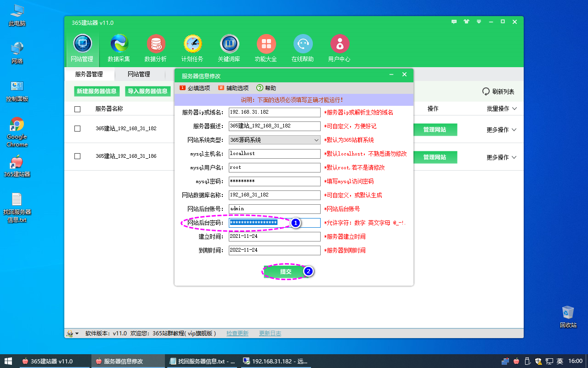This screenshot has width=588, height=368.
Task: Switch to 192.168.31.182 remote desktop taskbar item
Action: pos(275,362)
